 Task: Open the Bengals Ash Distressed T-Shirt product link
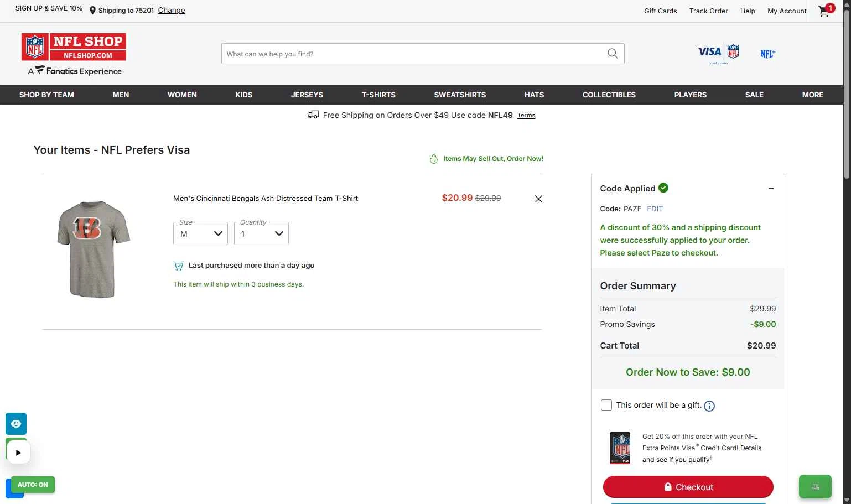tap(266, 198)
